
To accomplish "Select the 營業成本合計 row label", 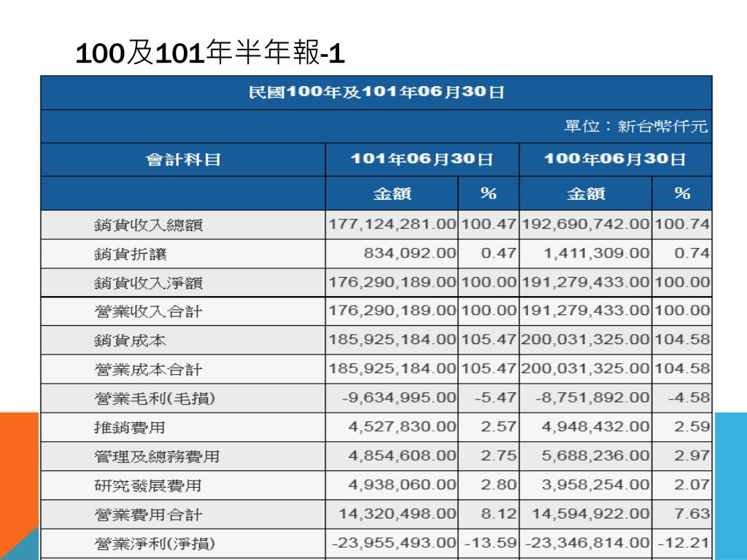I will 148,370.
